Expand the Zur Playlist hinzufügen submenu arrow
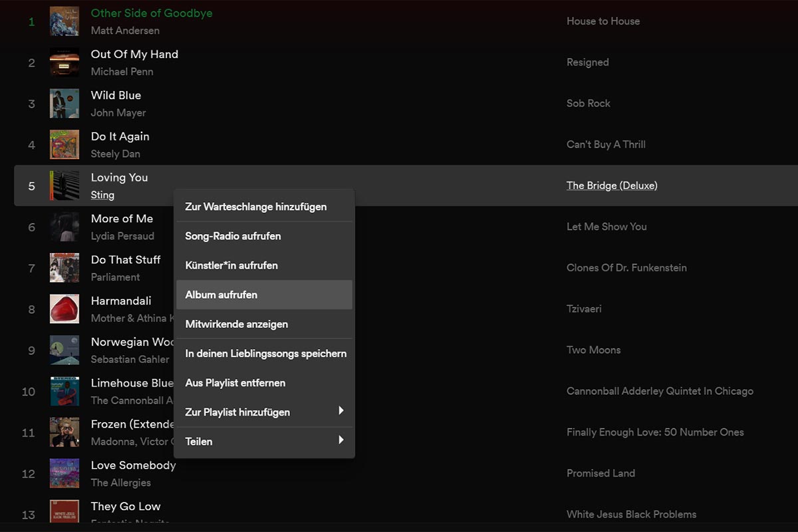 click(340, 412)
